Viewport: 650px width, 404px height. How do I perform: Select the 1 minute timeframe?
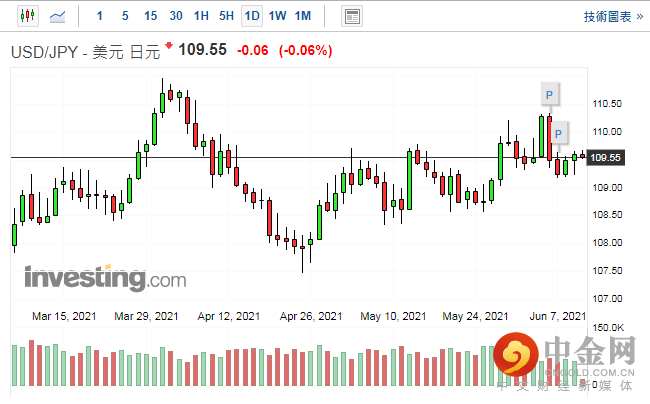[x=99, y=16]
